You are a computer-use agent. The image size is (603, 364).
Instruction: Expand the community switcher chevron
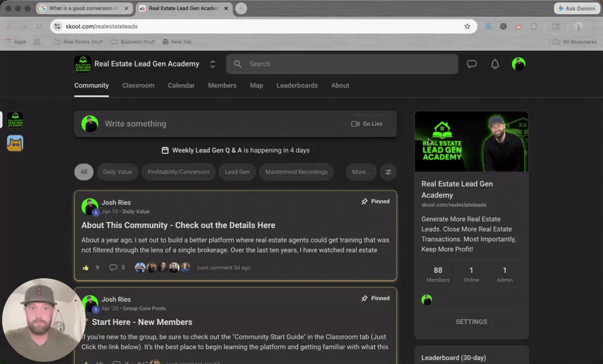[213, 64]
